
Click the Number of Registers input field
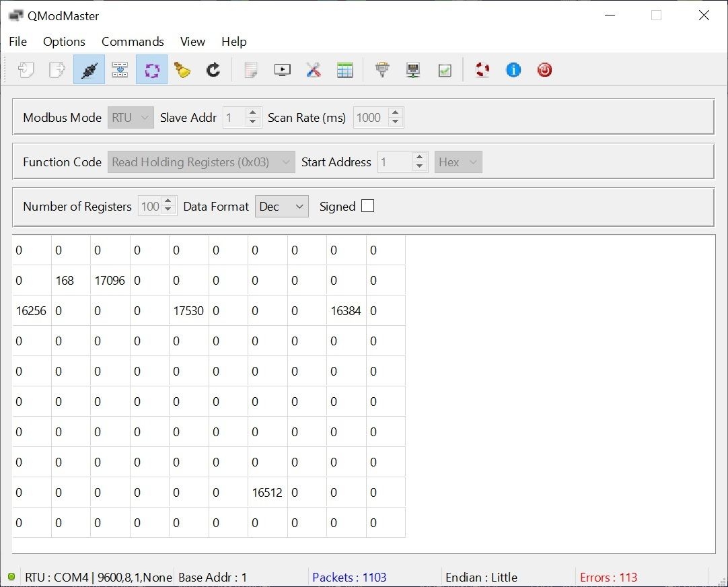[150, 206]
